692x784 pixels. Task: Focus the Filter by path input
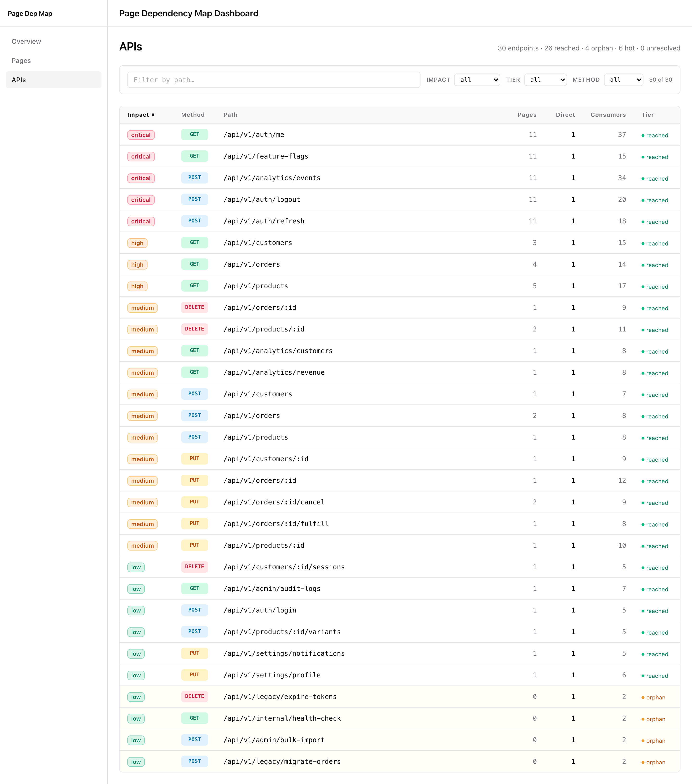click(x=273, y=80)
